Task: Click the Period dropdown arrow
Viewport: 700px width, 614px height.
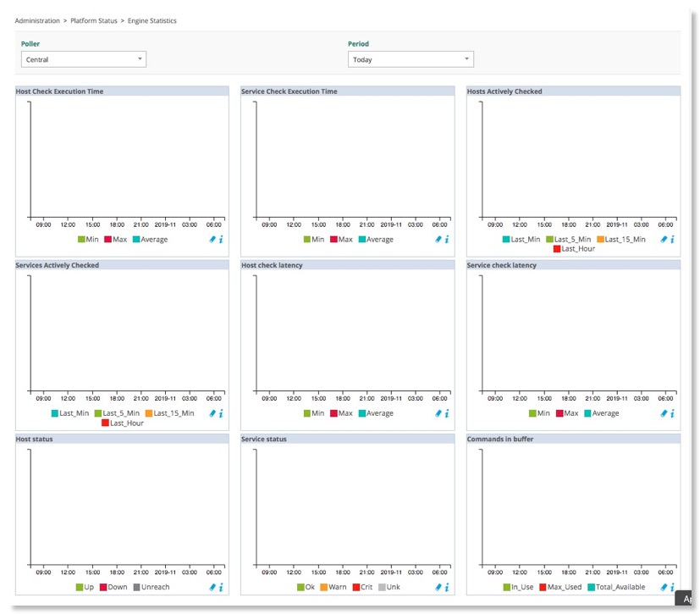Action: 466,59
